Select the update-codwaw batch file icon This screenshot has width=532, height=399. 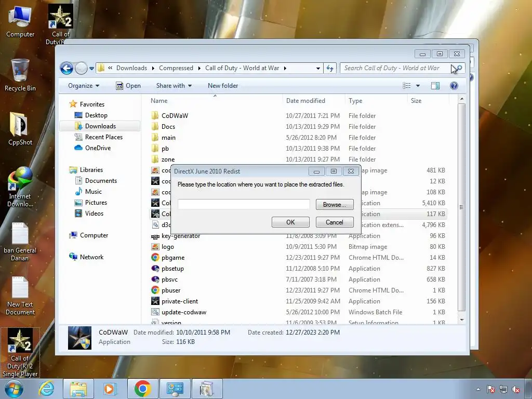tap(155, 312)
